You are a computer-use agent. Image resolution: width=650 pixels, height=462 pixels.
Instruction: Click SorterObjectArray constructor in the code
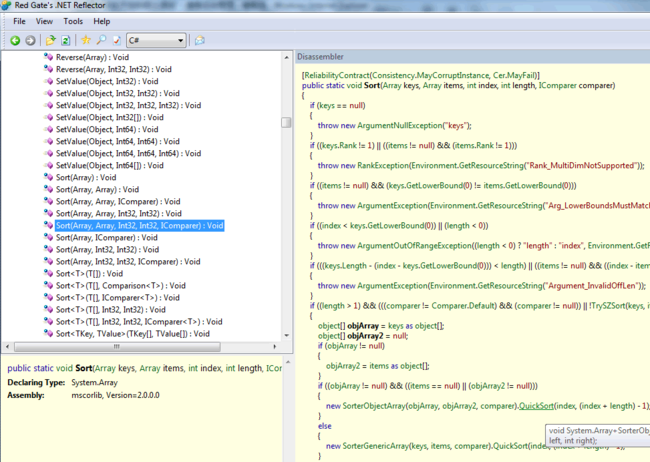(x=375, y=406)
